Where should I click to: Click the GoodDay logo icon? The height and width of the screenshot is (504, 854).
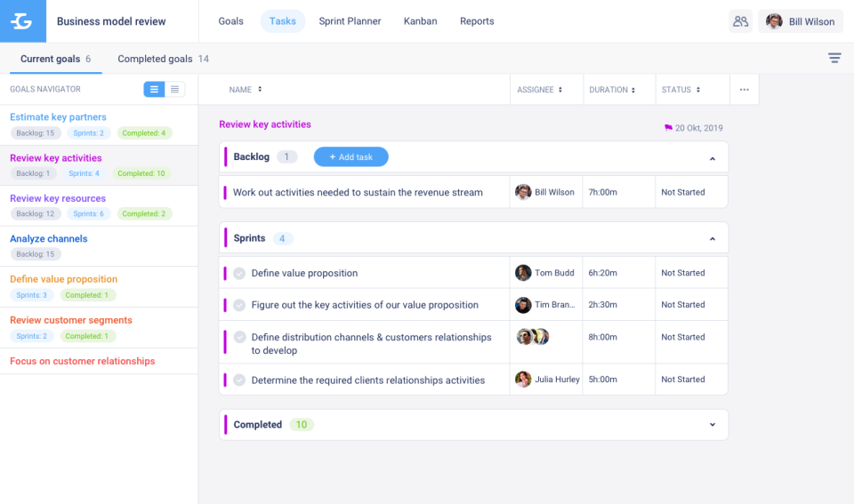pyautogui.click(x=22, y=21)
